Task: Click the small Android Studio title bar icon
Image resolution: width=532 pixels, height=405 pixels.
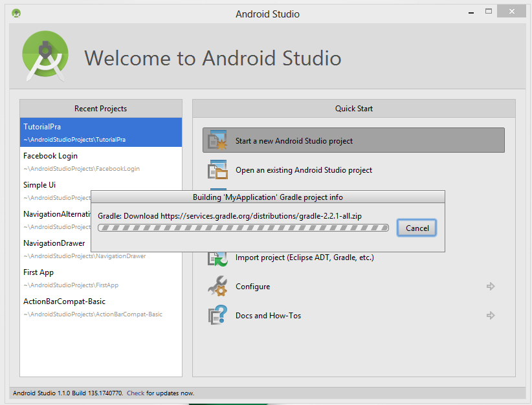Action: point(16,14)
